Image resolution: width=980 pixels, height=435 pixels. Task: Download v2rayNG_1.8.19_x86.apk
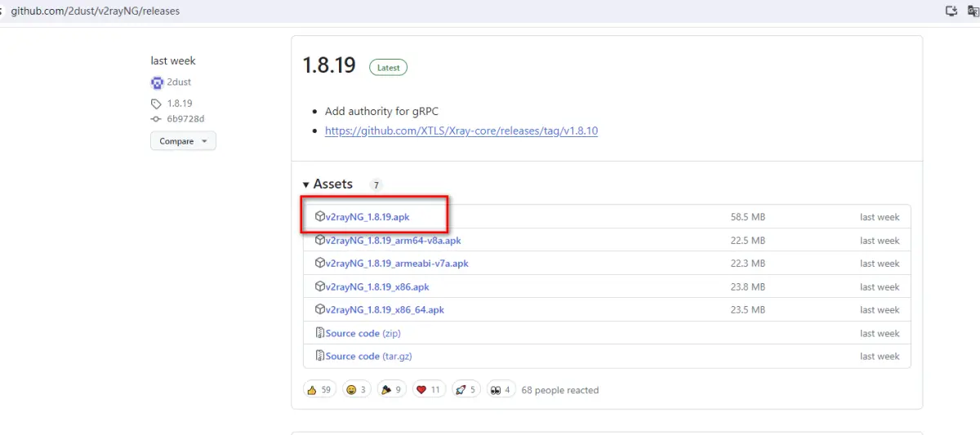(x=377, y=287)
